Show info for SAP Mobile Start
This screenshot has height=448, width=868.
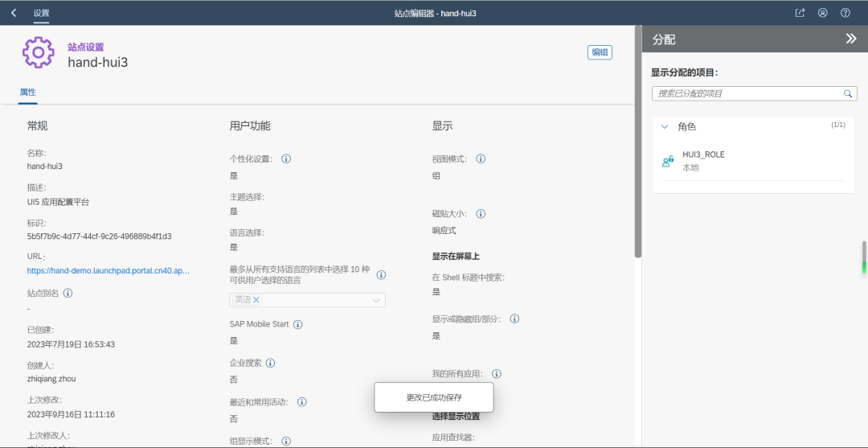point(298,324)
